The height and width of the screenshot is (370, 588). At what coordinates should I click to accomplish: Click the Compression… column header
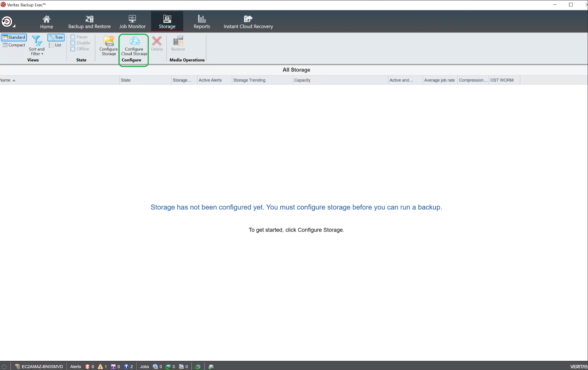473,80
